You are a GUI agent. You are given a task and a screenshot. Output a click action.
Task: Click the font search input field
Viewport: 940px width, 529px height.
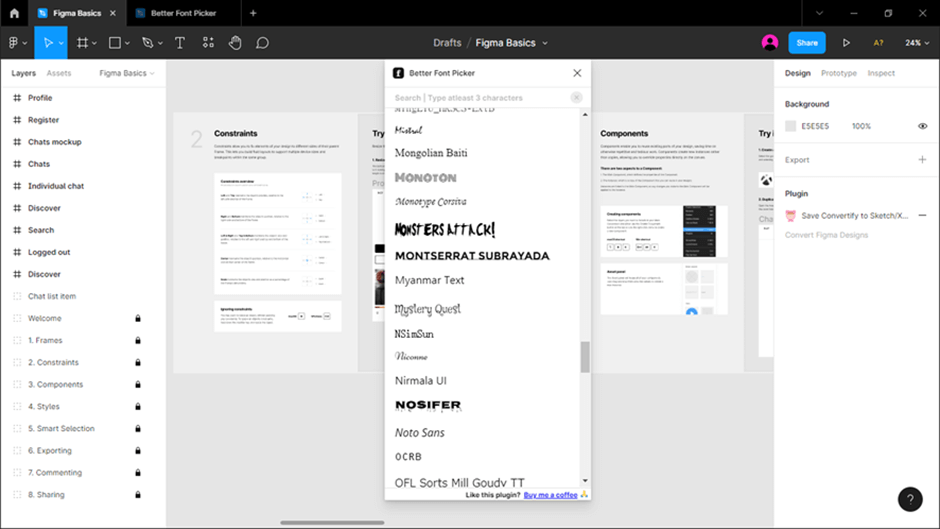coord(480,97)
